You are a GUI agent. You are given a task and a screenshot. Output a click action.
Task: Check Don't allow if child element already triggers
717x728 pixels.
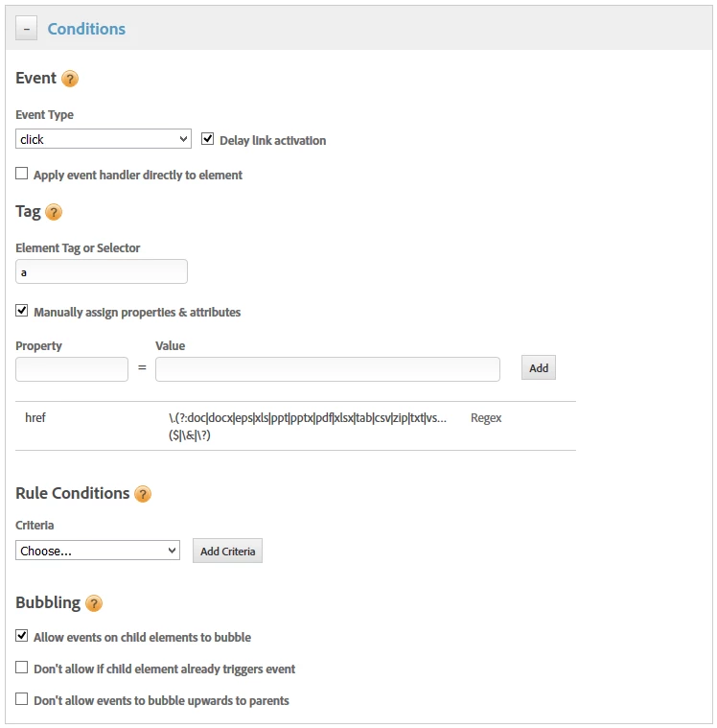22,668
